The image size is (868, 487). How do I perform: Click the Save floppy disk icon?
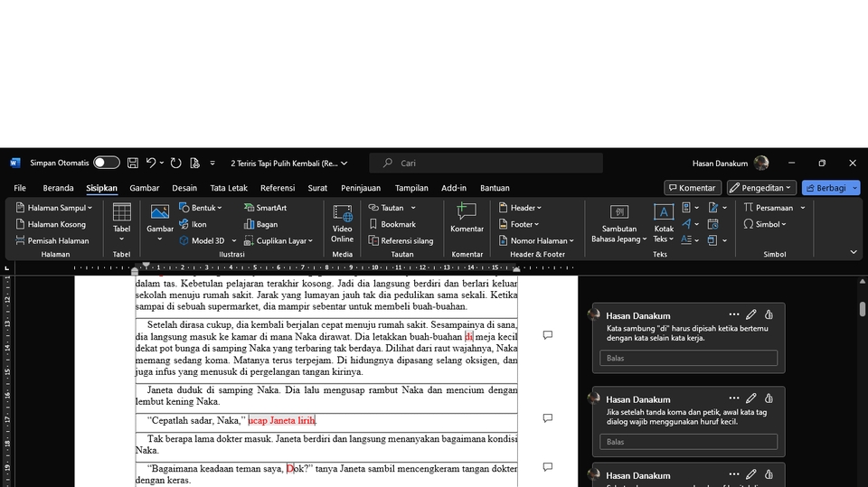pyautogui.click(x=133, y=163)
